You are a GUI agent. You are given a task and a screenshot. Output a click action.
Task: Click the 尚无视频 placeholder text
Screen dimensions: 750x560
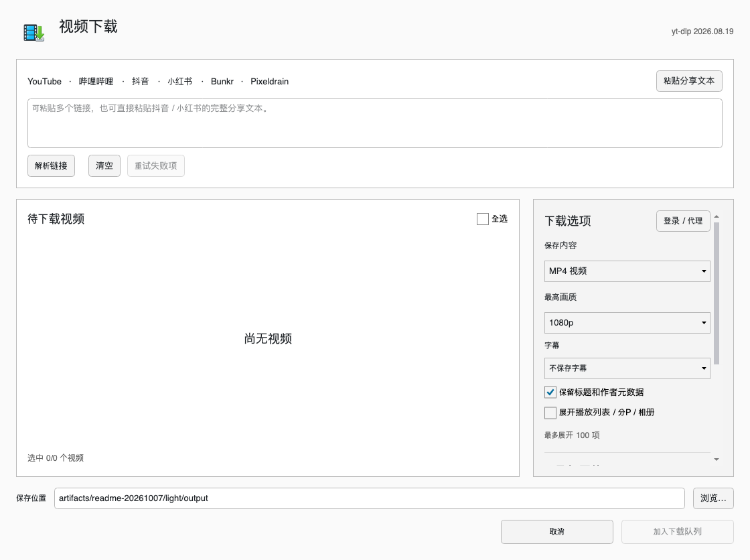tap(268, 339)
